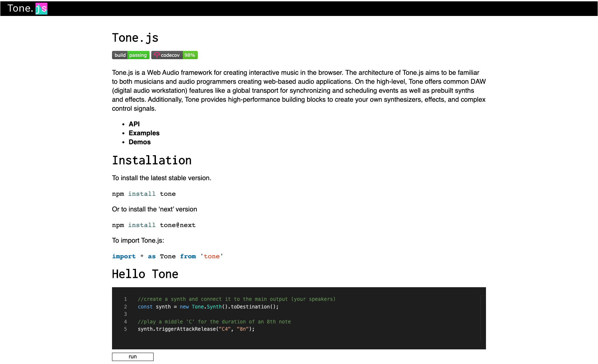The width and height of the screenshot is (598, 364).
Task: Click the Hello Tone heading
Action: click(145, 274)
